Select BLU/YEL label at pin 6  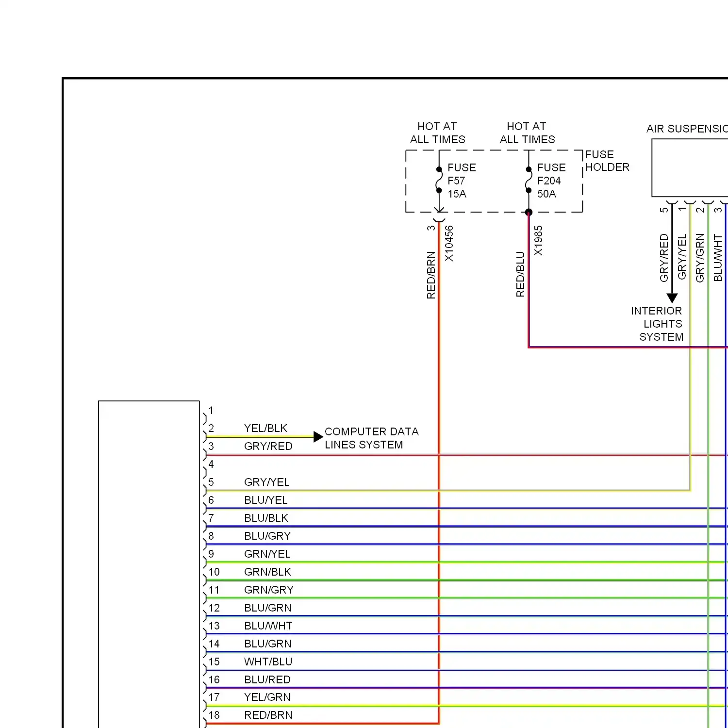[265, 500]
